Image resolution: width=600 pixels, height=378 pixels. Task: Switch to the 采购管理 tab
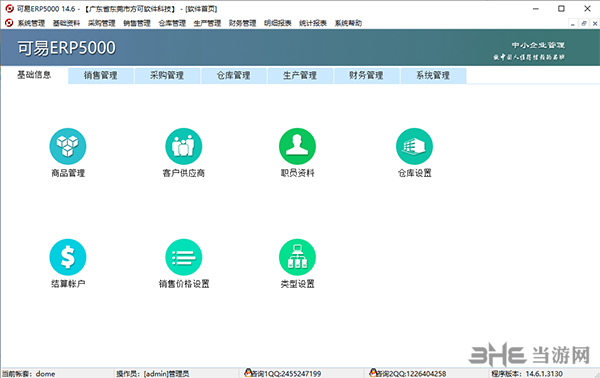click(167, 75)
